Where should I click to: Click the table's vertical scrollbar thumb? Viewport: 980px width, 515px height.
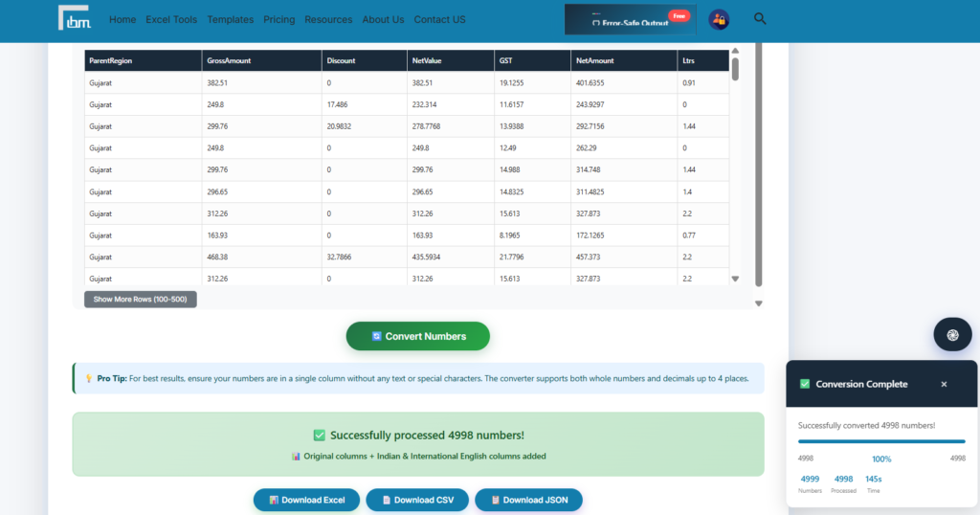pyautogui.click(x=735, y=69)
